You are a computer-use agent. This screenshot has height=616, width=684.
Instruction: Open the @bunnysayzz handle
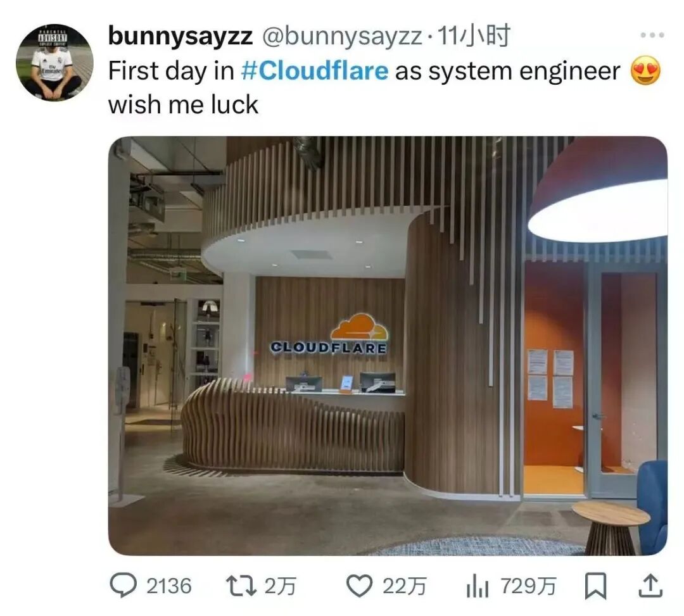click(x=342, y=35)
